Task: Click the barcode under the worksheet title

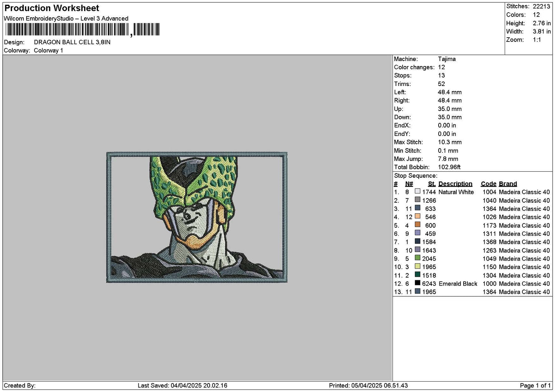Action: [x=82, y=30]
